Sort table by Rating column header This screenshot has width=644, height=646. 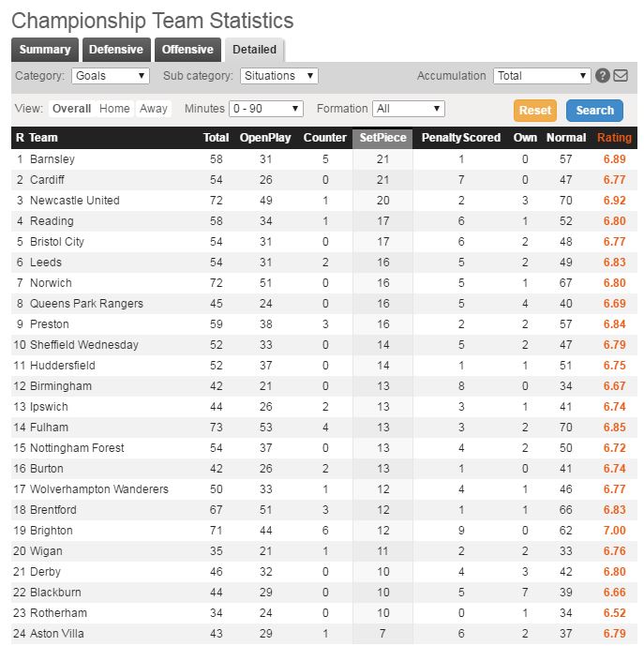[x=614, y=138]
